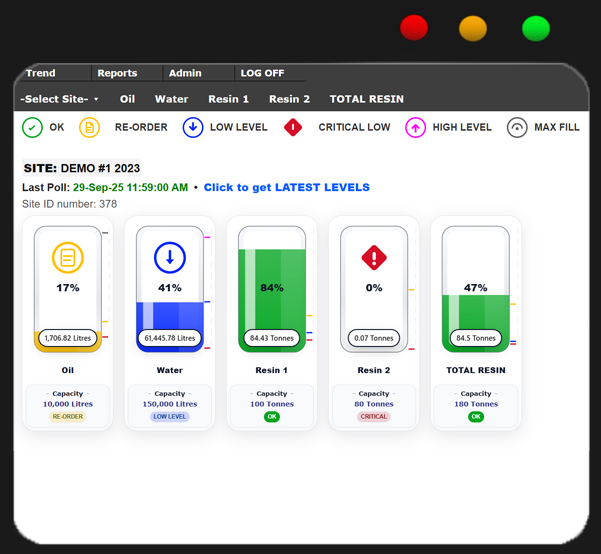Screen dimensions: 601x554
Task: Select the Oil tab in the site bar
Action: [x=127, y=99]
